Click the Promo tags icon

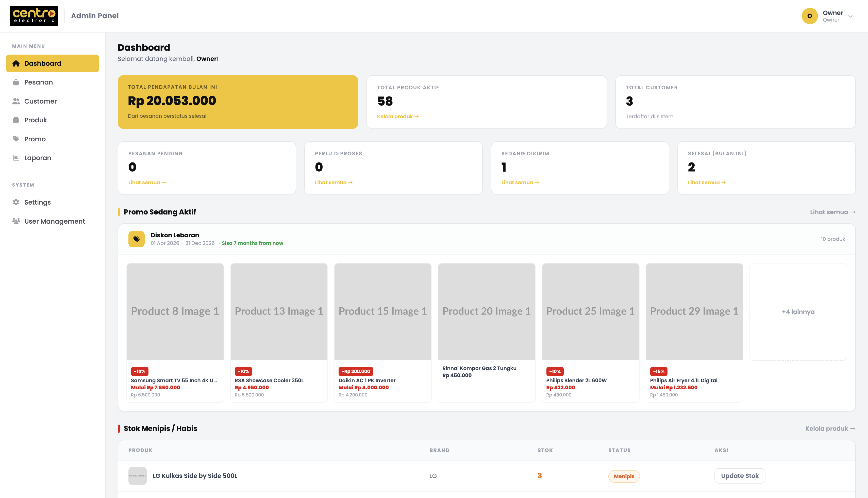click(x=16, y=139)
